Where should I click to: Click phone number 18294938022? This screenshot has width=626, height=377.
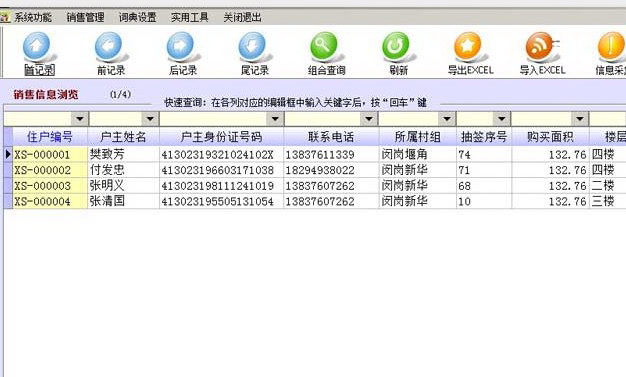click(x=320, y=171)
